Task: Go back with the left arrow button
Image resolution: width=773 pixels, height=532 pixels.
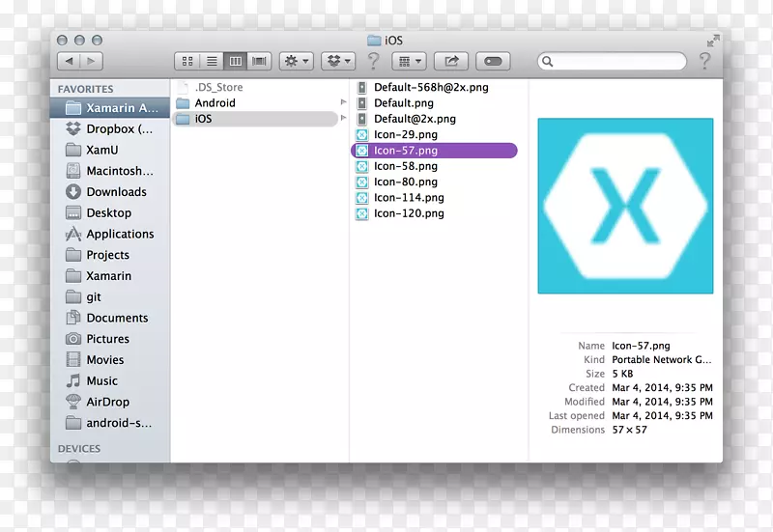Action: [69, 61]
